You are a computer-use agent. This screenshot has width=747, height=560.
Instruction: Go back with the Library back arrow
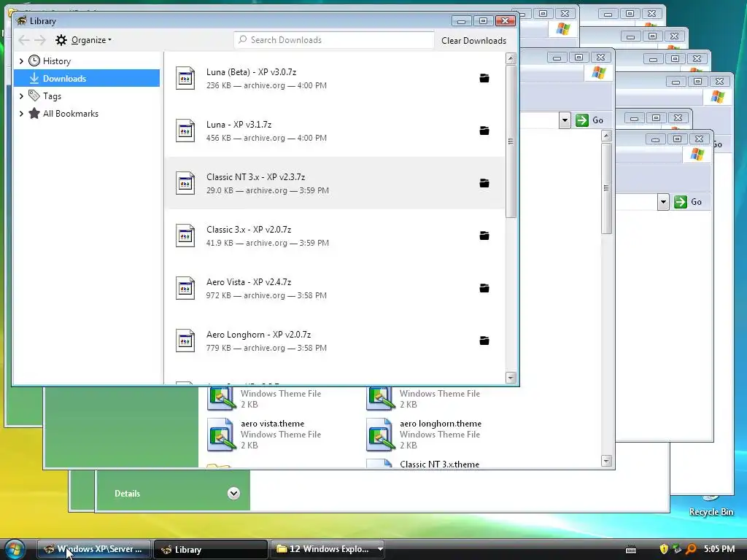(24, 40)
